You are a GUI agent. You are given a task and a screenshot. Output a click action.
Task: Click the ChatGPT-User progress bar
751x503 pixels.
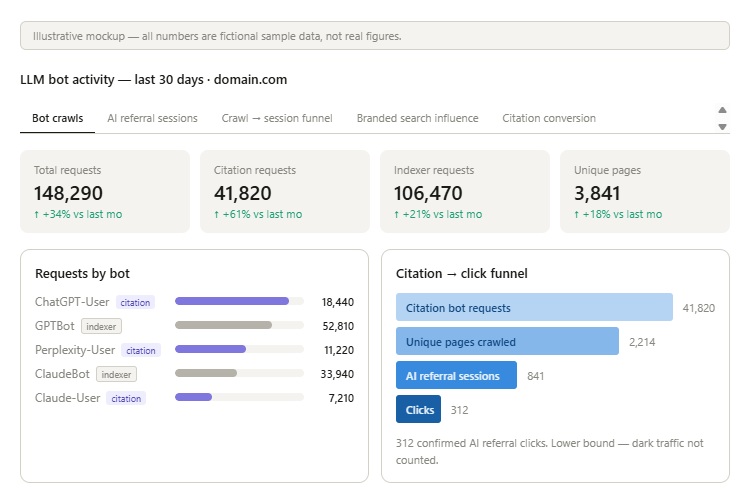239,301
